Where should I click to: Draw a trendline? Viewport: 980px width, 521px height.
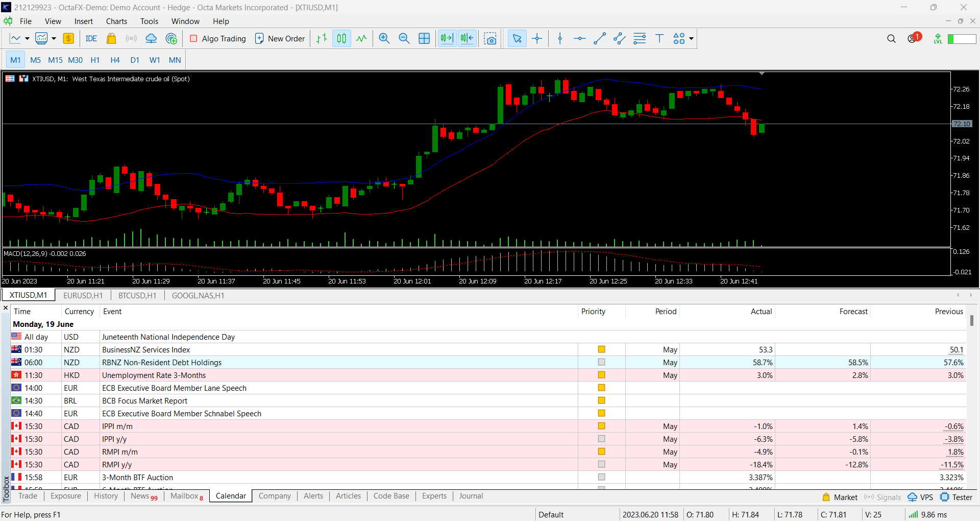pos(600,38)
